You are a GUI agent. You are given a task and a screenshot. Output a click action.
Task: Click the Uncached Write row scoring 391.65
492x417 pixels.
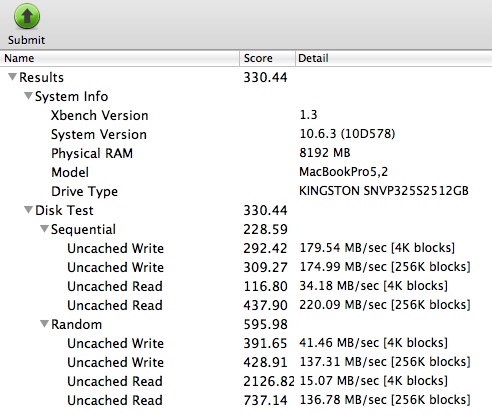[246, 343]
